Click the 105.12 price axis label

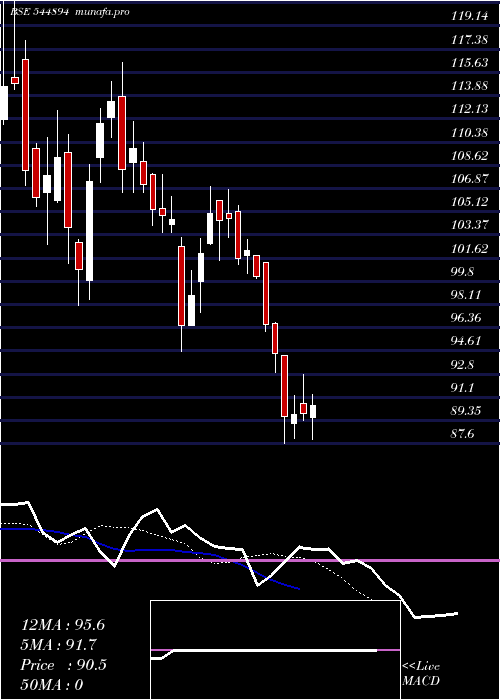coord(469,202)
